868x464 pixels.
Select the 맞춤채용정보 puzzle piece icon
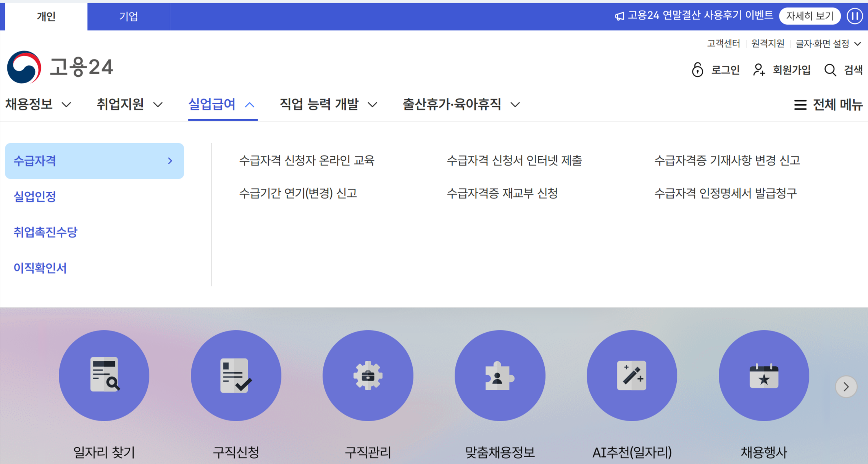pyautogui.click(x=500, y=375)
